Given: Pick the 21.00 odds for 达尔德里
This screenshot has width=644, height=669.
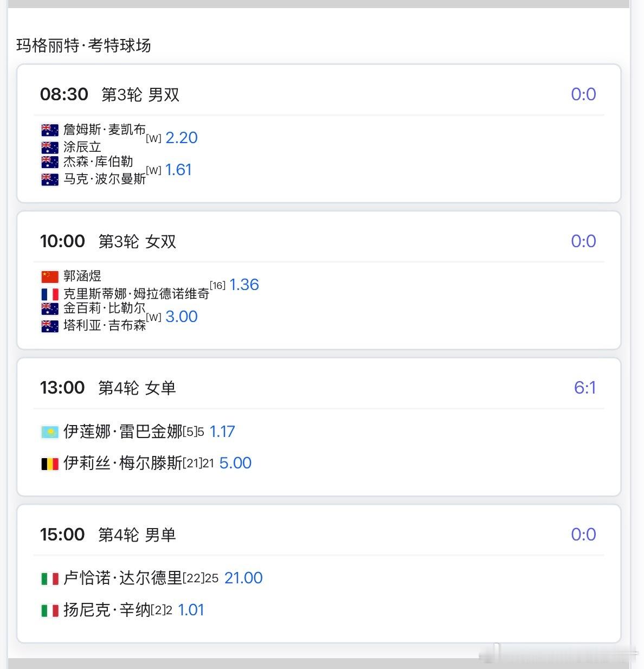Looking at the screenshot, I should tap(243, 578).
